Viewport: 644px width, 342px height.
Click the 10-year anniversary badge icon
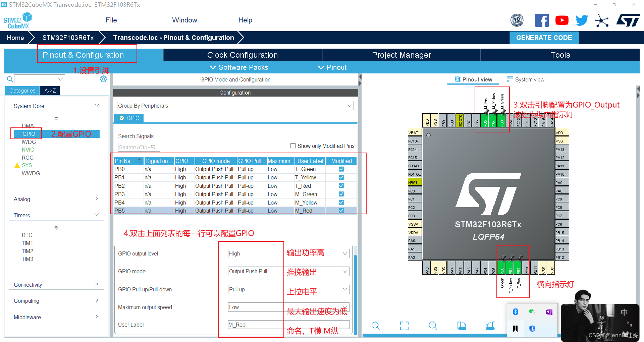point(517,20)
